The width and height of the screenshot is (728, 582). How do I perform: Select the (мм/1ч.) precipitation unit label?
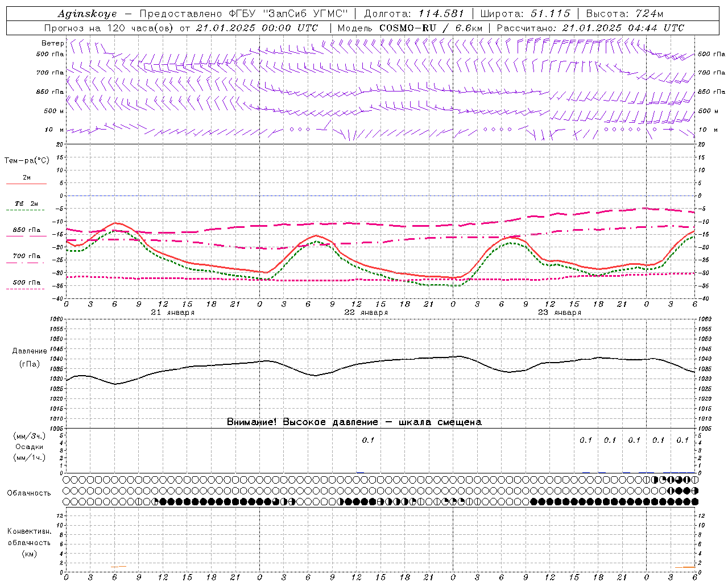coord(30,458)
